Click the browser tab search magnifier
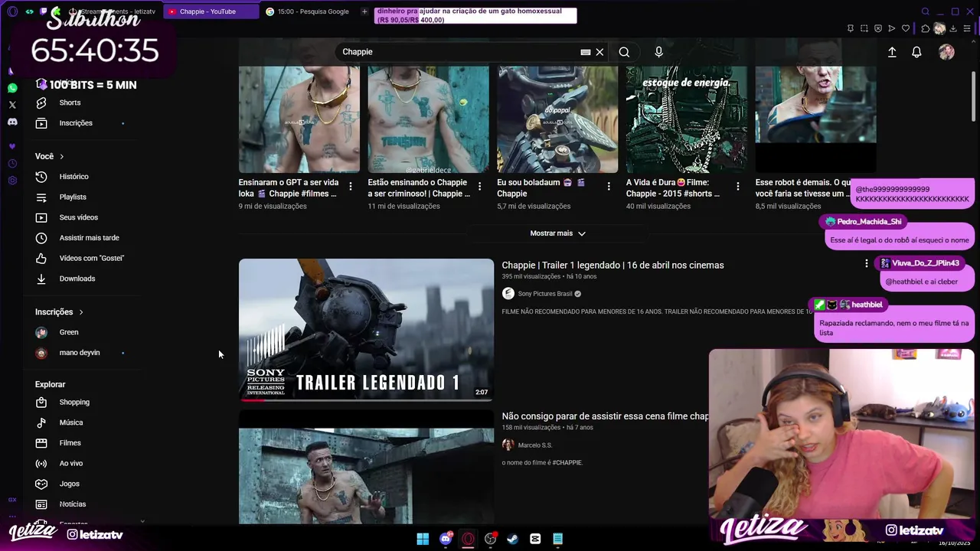Image resolution: width=980 pixels, height=551 pixels. pos(926,11)
